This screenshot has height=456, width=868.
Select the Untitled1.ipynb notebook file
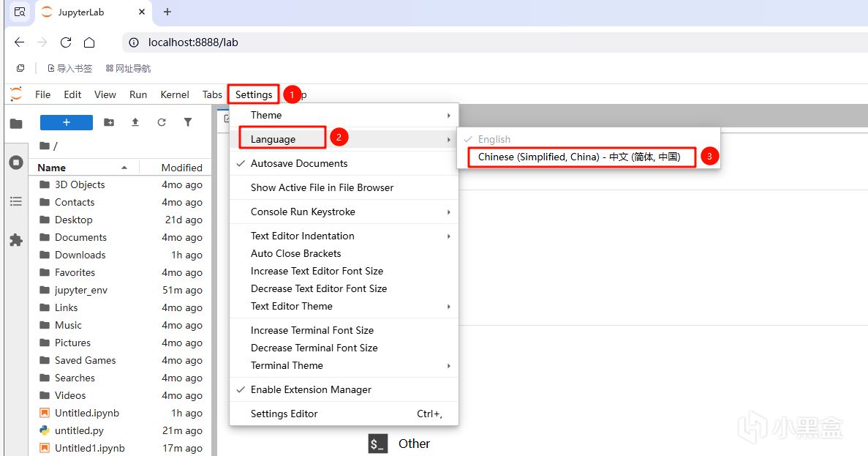(121, 448)
